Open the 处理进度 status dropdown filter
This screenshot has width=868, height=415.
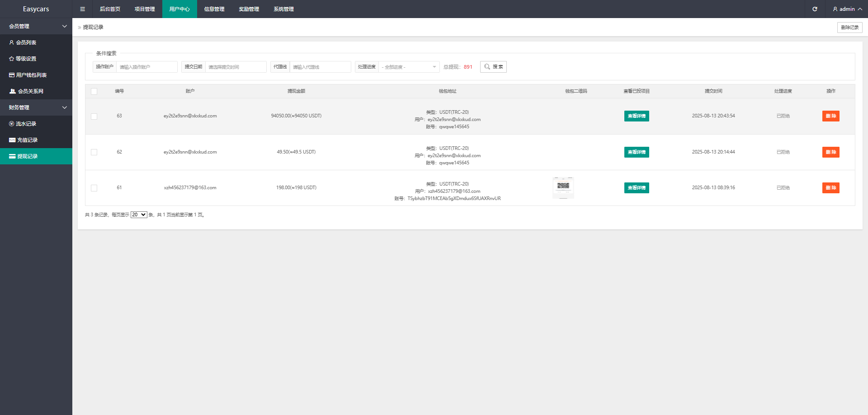[x=409, y=67]
